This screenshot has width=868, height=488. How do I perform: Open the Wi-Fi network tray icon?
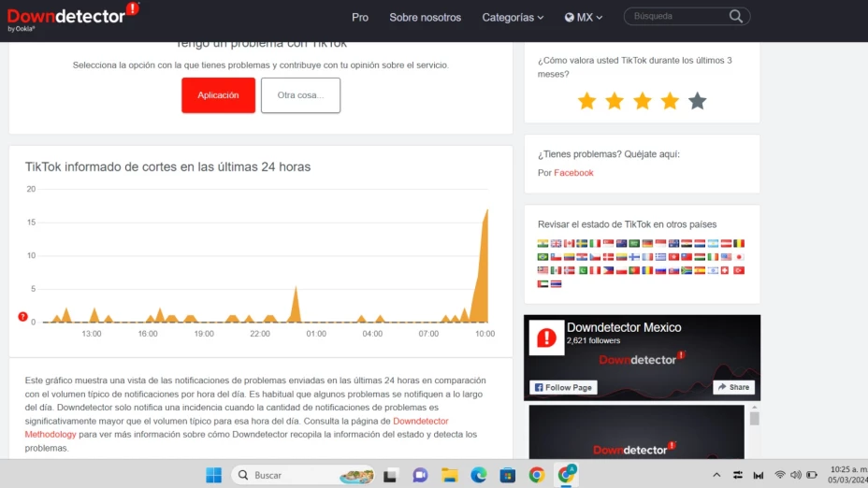click(779, 475)
